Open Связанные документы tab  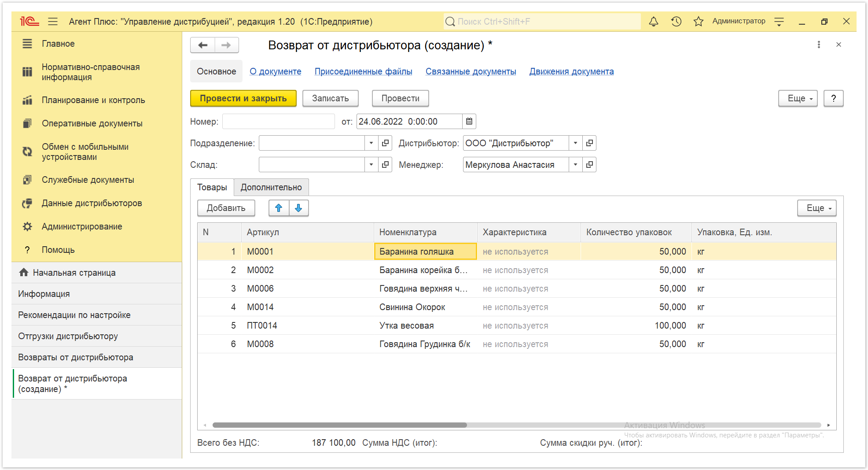[471, 71]
